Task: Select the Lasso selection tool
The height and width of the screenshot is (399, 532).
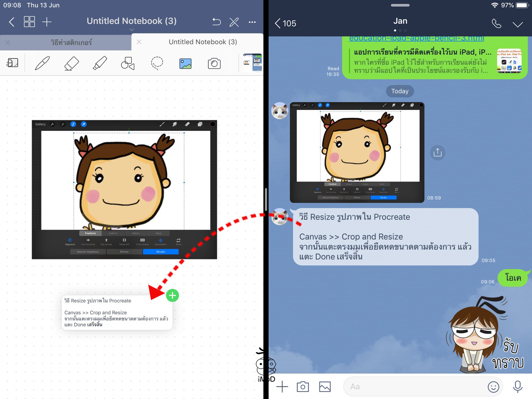Action: coord(157,63)
